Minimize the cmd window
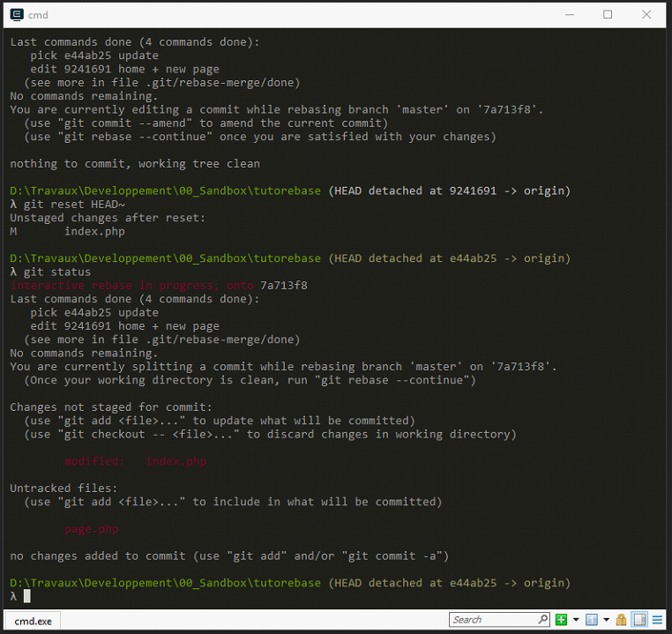Viewport: 672px width, 634px height. [570, 15]
